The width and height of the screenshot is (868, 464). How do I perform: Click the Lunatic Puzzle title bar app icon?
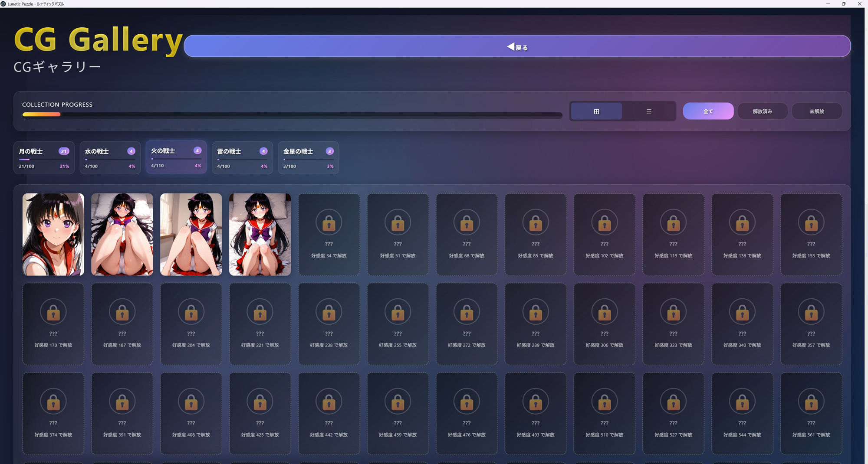point(3,4)
